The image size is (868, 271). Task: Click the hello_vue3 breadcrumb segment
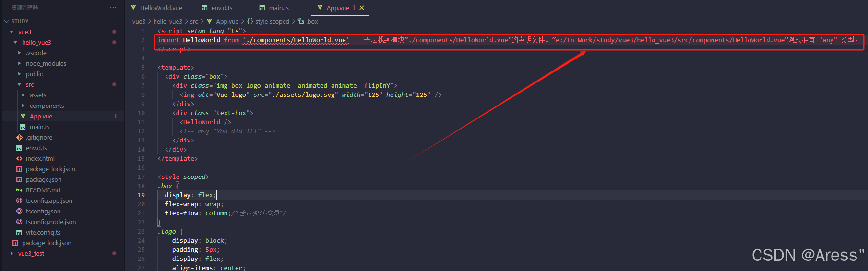point(167,21)
